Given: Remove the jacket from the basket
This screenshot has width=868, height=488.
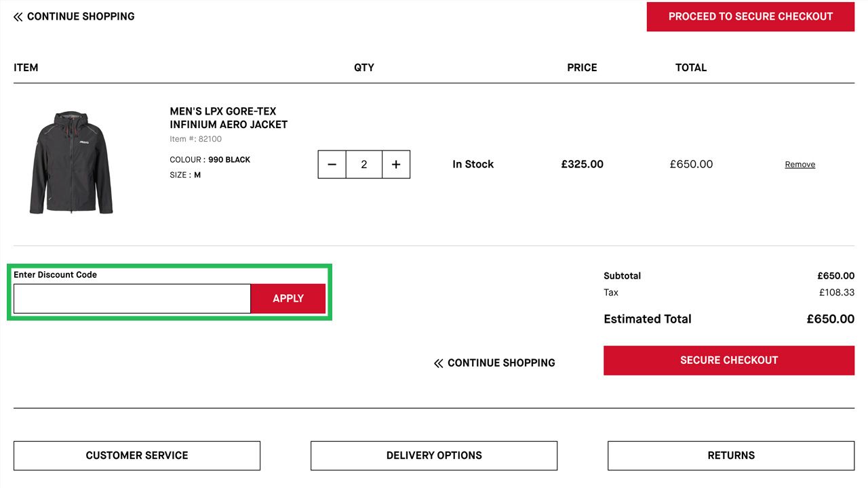Looking at the screenshot, I should point(800,165).
